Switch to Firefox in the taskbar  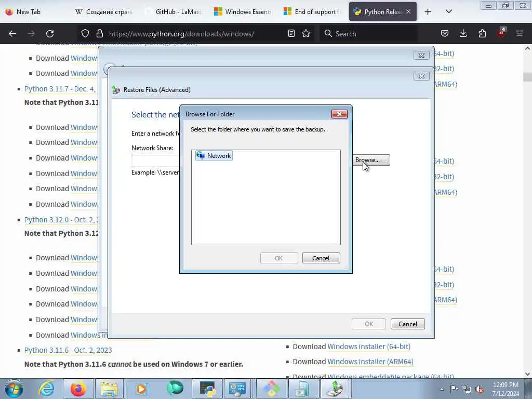78,389
